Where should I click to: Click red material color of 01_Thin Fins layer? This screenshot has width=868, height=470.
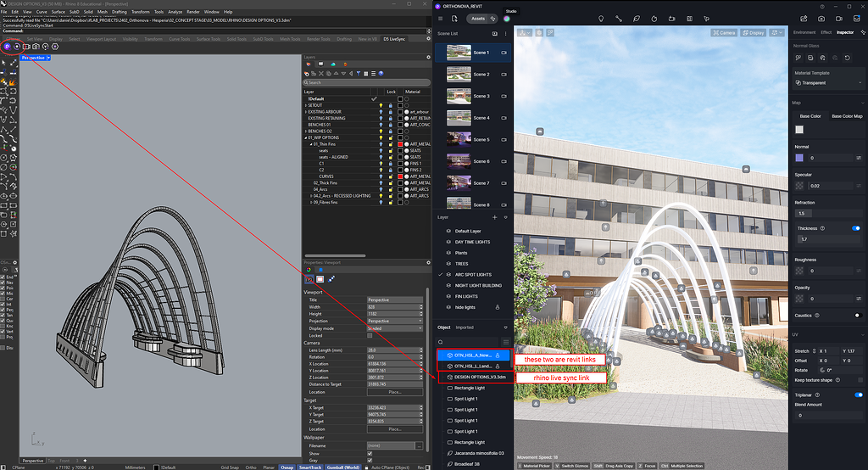click(400, 144)
